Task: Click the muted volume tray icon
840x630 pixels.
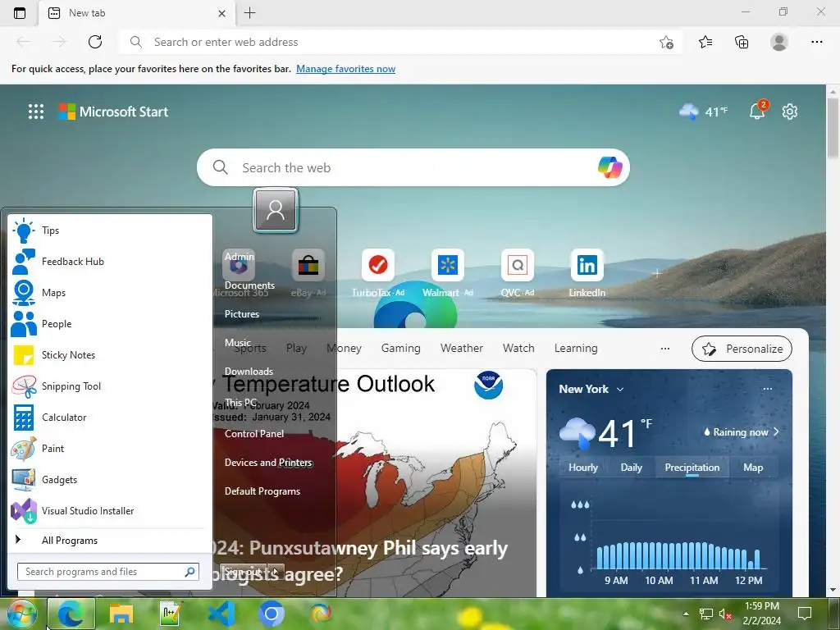Action: click(x=725, y=614)
